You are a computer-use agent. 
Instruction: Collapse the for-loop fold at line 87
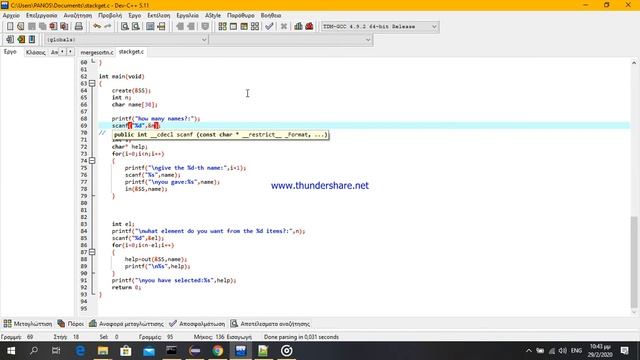coord(92,252)
